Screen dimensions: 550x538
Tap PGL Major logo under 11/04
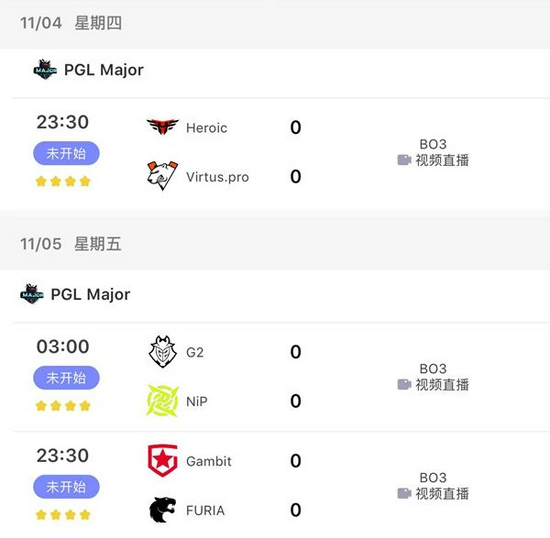coord(45,69)
